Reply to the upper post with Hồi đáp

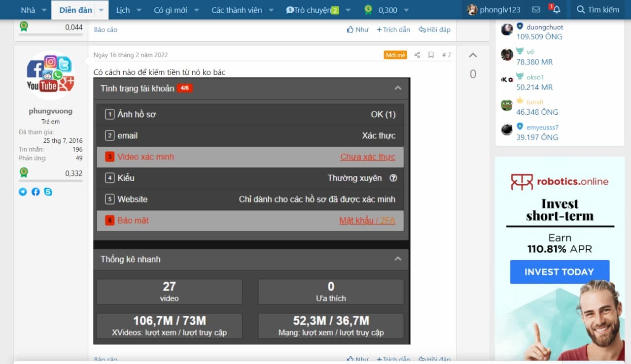tap(434, 30)
